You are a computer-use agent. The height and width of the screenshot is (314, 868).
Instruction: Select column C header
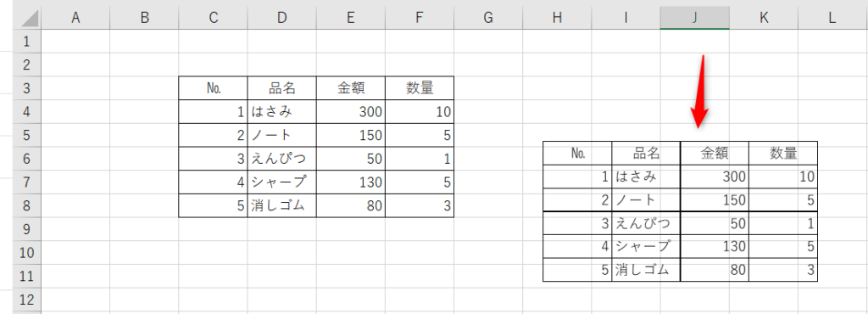click(213, 18)
